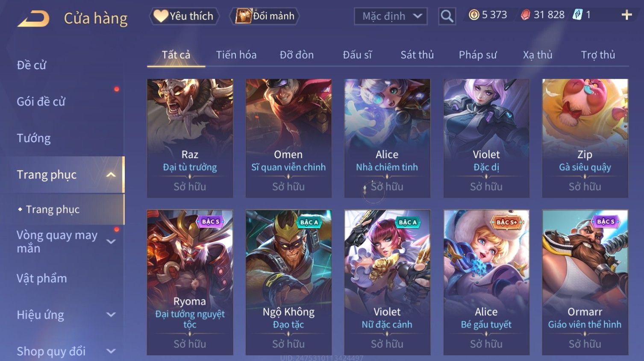Expand the Hiệu ứng sidebar section
The width and height of the screenshot is (644, 361).
(111, 315)
